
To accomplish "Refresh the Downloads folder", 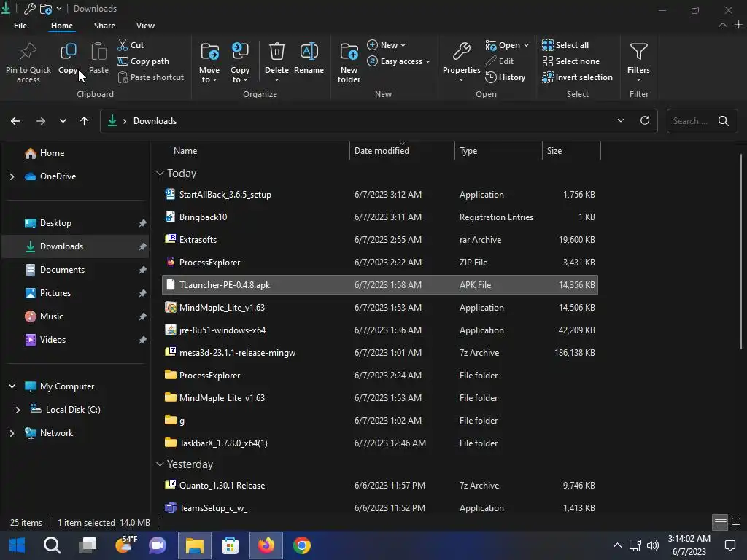I will (645, 120).
